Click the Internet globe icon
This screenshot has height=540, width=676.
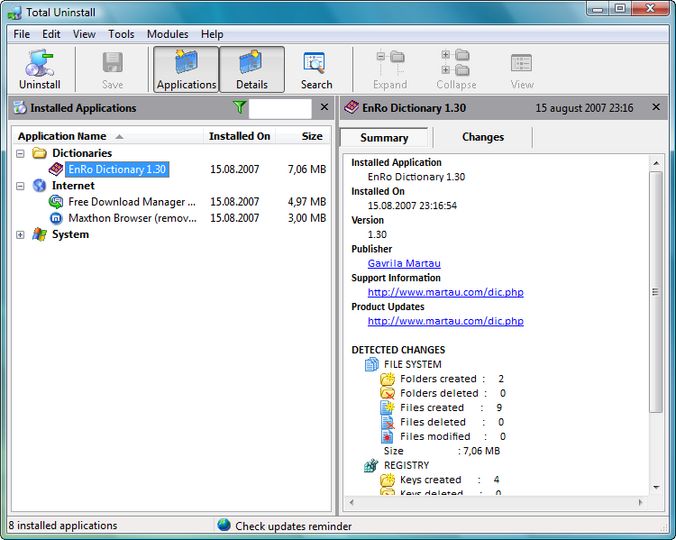(39, 186)
